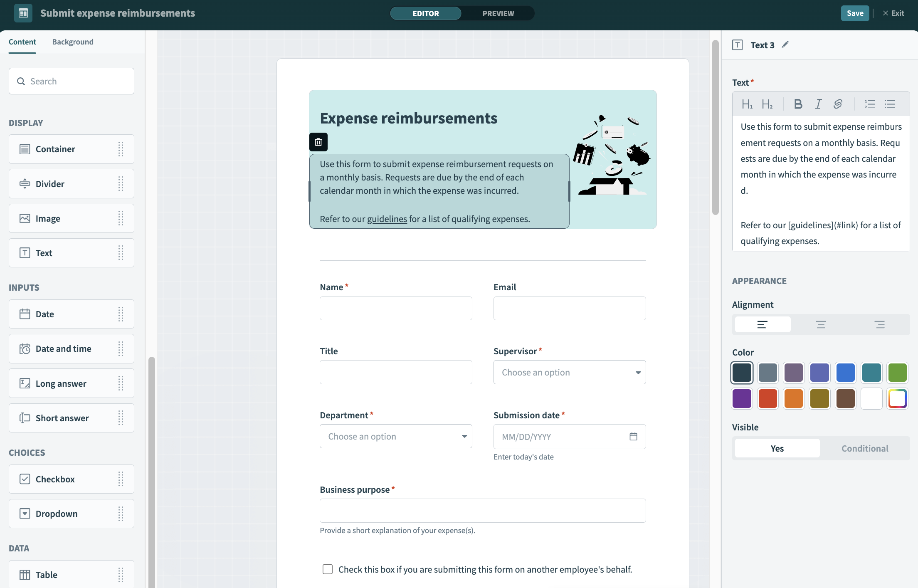Image resolution: width=918 pixels, height=588 pixels.
Task: Insert a hyperlink using the link icon
Action: [837, 104]
